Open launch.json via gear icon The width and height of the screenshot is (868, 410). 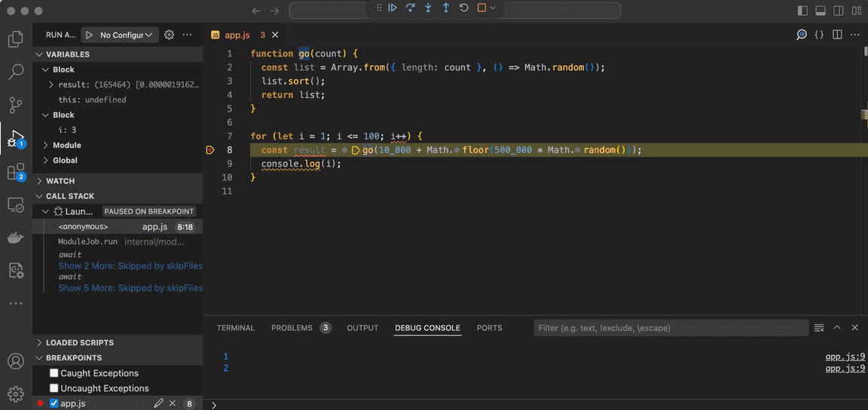click(x=169, y=35)
